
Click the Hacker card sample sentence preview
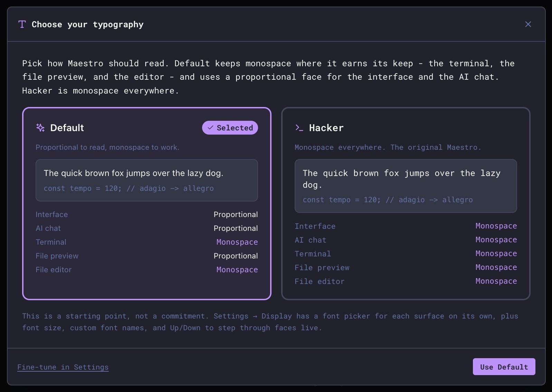click(x=401, y=179)
